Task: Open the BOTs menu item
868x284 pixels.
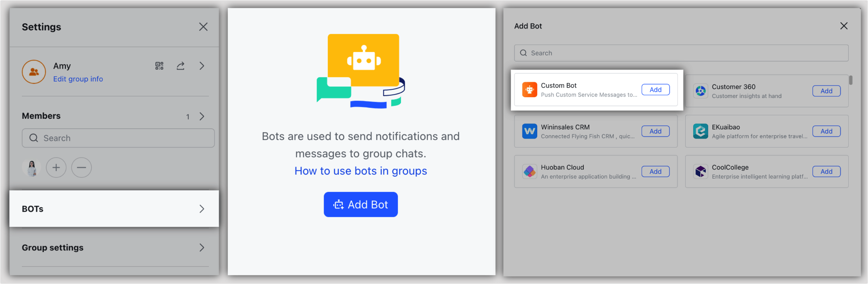Action: tap(114, 209)
